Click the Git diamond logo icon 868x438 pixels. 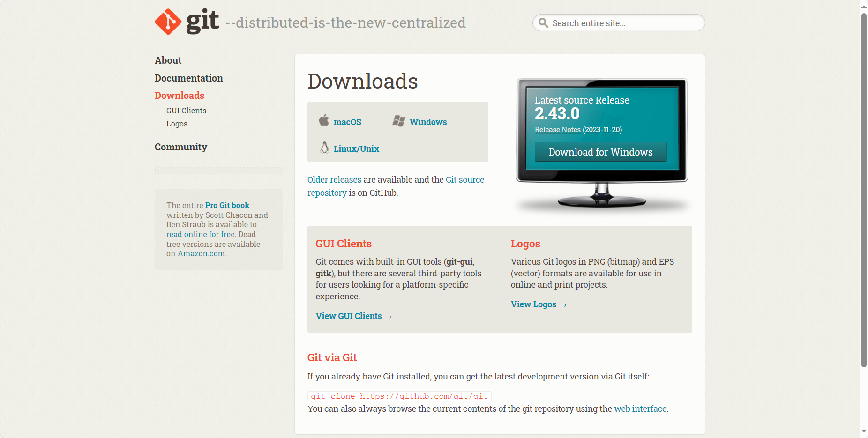click(168, 22)
